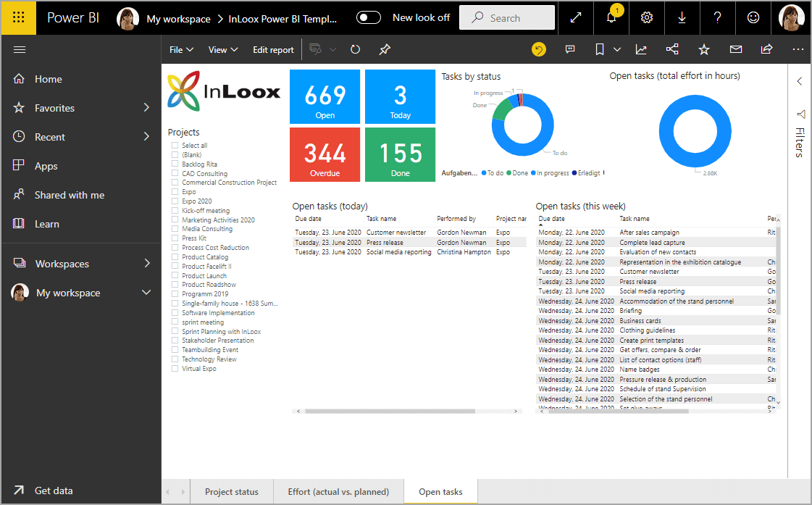Tick the Expo 2020 project checkbox
This screenshot has width=812, height=505.
click(x=175, y=201)
